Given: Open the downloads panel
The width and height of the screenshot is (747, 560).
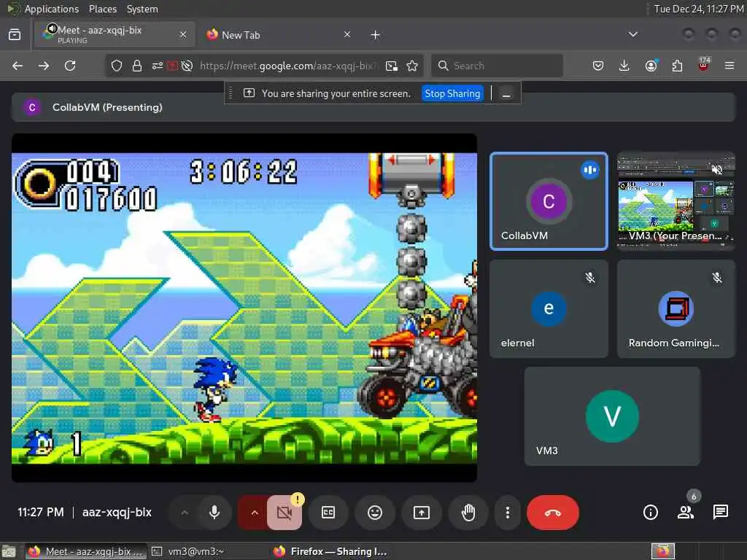Looking at the screenshot, I should [x=624, y=66].
